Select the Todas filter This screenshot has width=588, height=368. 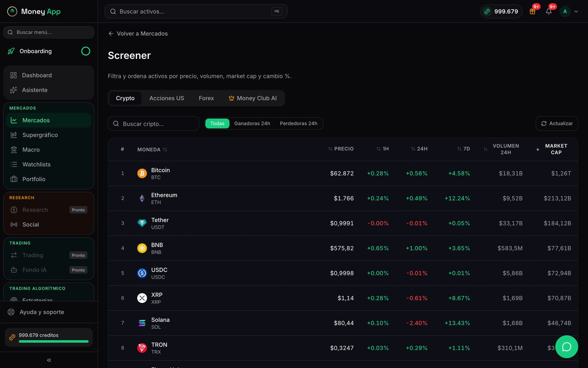pyautogui.click(x=217, y=123)
